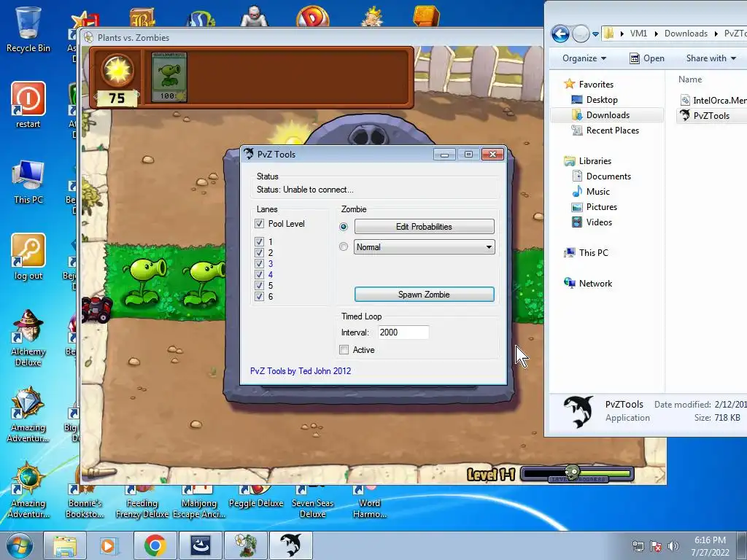Click the restart desktop shortcut

[28, 105]
